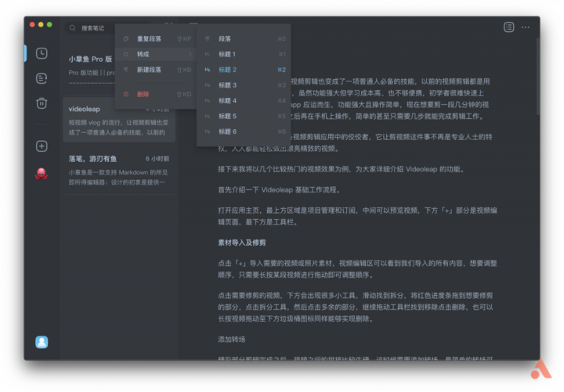Click the magnifier icon in search bar

(73, 28)
